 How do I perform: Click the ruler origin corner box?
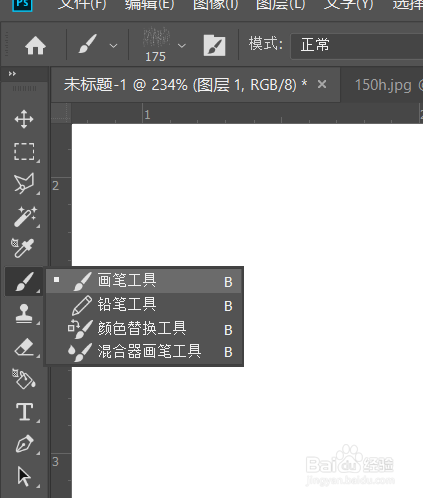(61, 113)
